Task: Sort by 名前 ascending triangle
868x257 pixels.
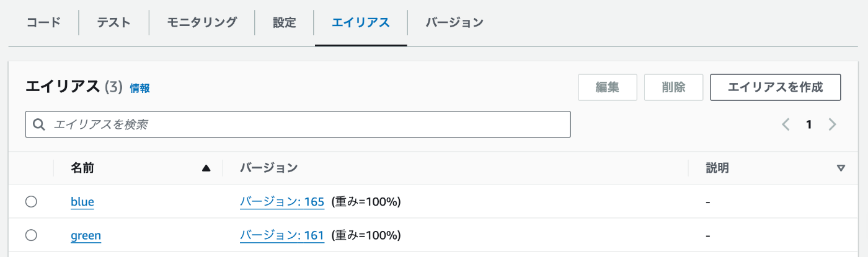Action: click(x=206, y=168)
